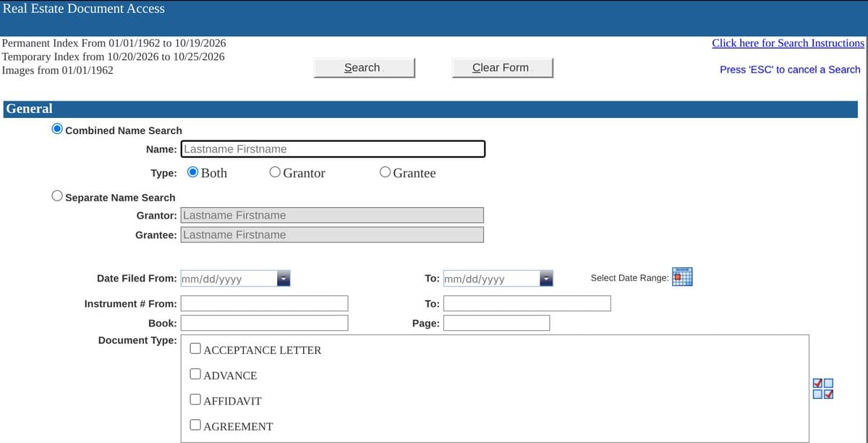Select the Combined Name Search radio button
This screenshot has width=868, height=443.
57,129
